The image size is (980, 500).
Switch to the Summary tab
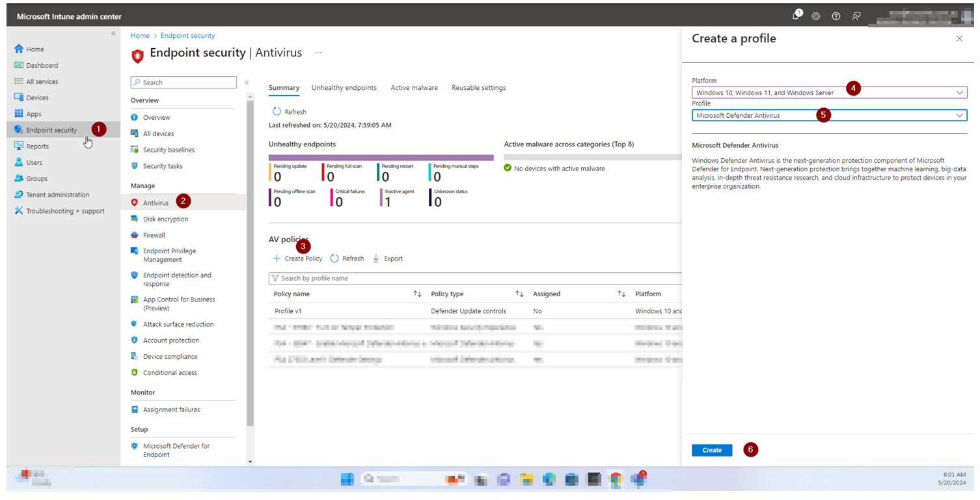click(284, 88)
